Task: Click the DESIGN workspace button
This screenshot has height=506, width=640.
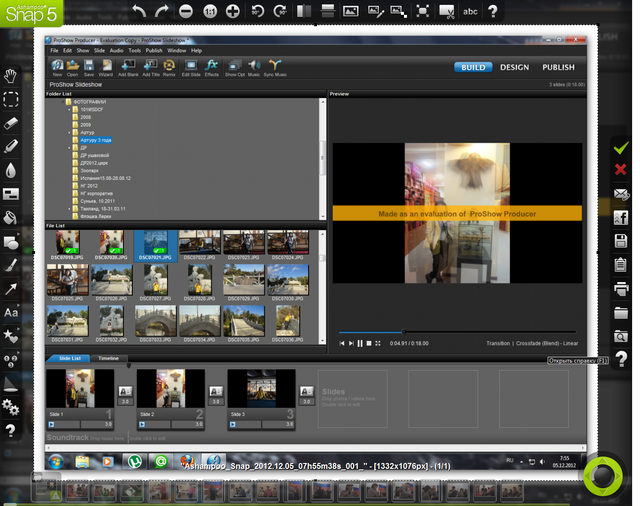Action: tap(514, 67)
